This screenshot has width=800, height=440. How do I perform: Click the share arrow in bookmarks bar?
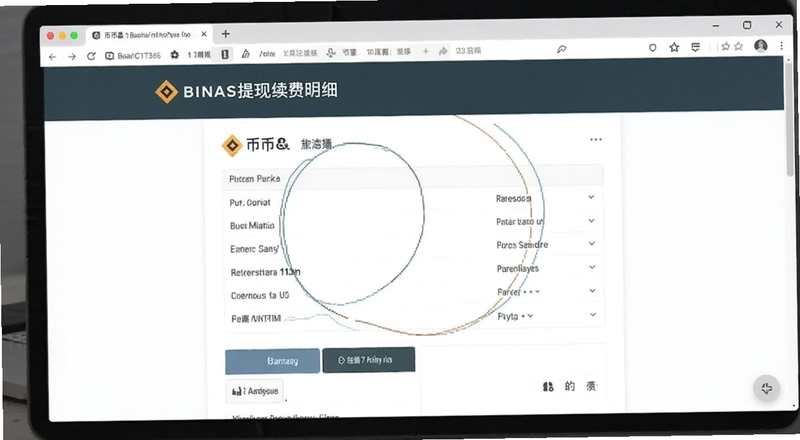click(x=443, y=51)
